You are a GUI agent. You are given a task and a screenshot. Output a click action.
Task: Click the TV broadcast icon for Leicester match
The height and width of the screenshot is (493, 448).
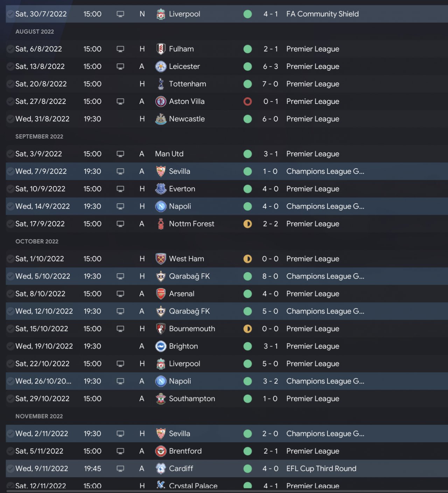pos(120,66)
